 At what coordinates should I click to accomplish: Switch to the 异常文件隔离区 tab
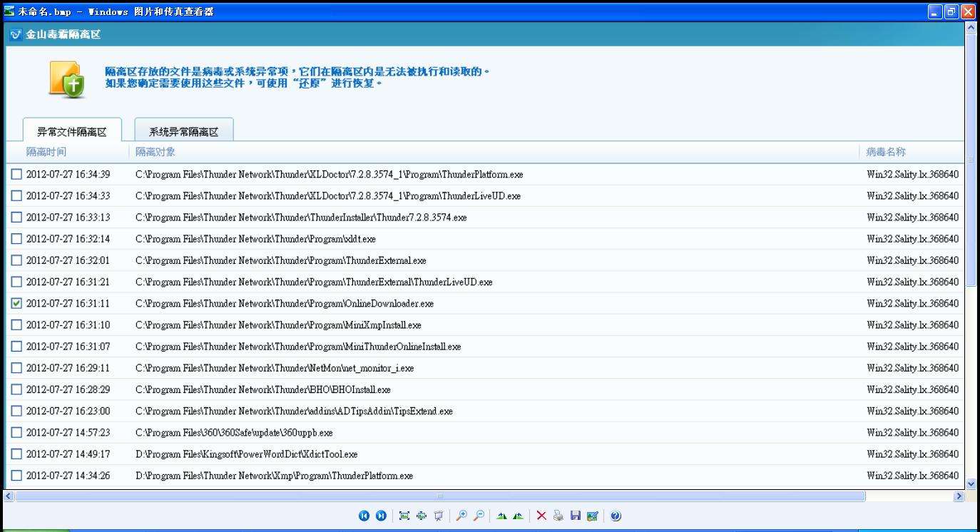pos(72,131)
